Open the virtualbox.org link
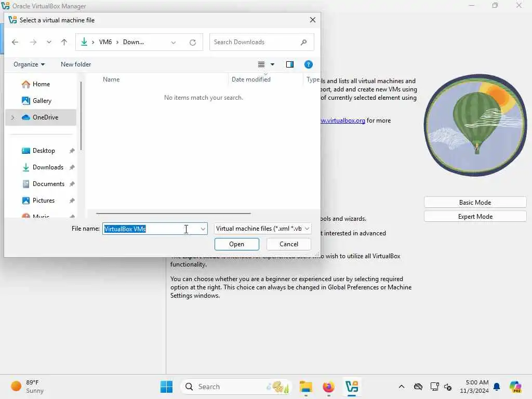This screenshot has width=532, height=399. [343, 121]
